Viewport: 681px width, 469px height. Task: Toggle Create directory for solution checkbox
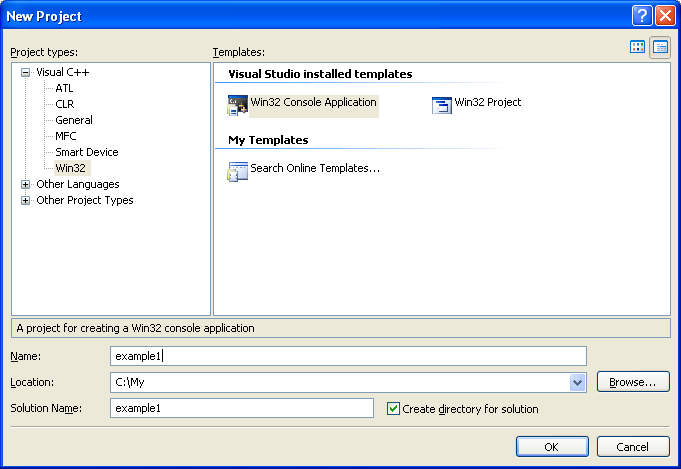(x=393, y=409)
